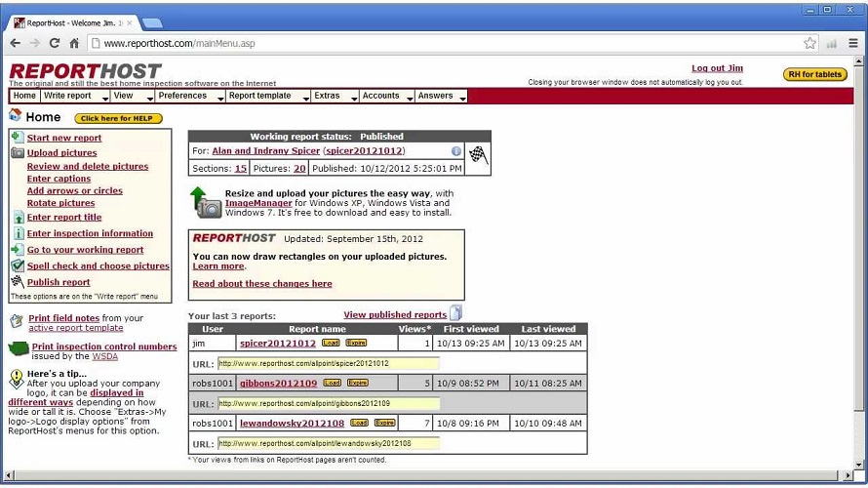The width and height of the screenshot is (868, 488).
Task: Click the Load badge for lewandowsky2012108
Action: [x=359, y=423]
